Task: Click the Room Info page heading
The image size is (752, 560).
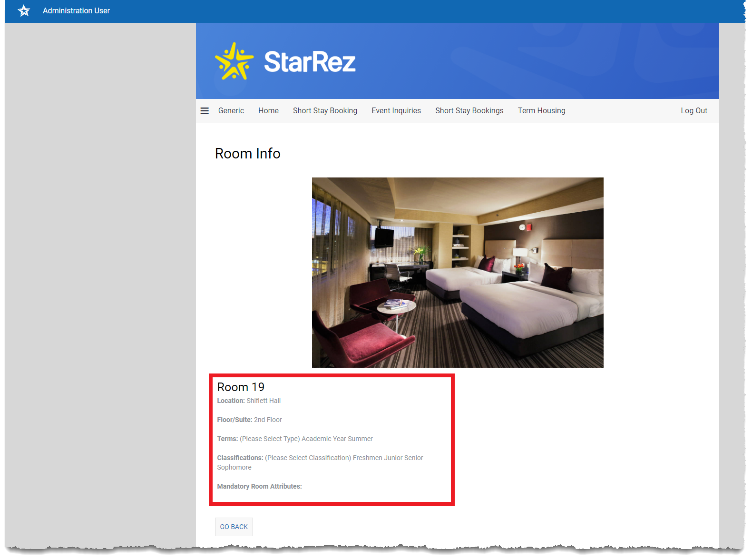Action: (247, 154)
